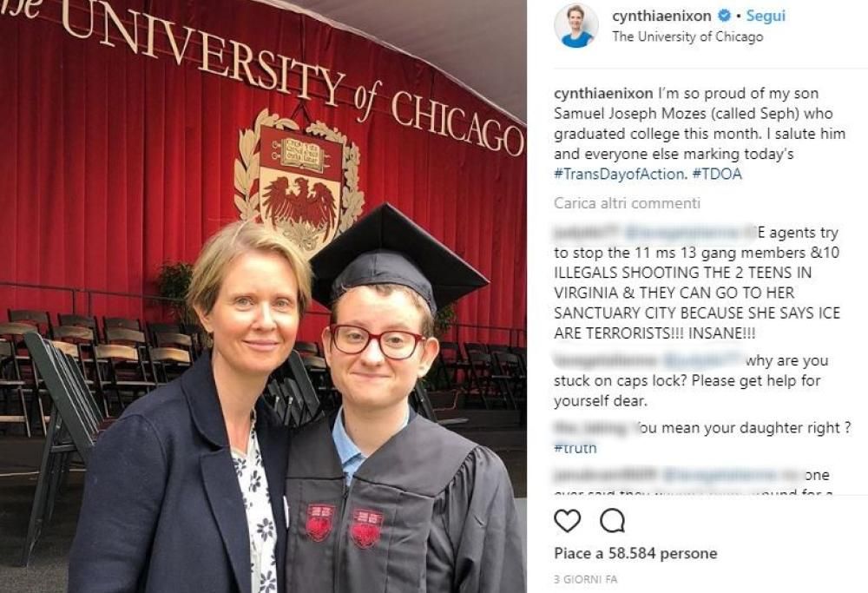Open the #TDOA hashtag
Screen dimensions: 868x593
pos(717,174)
